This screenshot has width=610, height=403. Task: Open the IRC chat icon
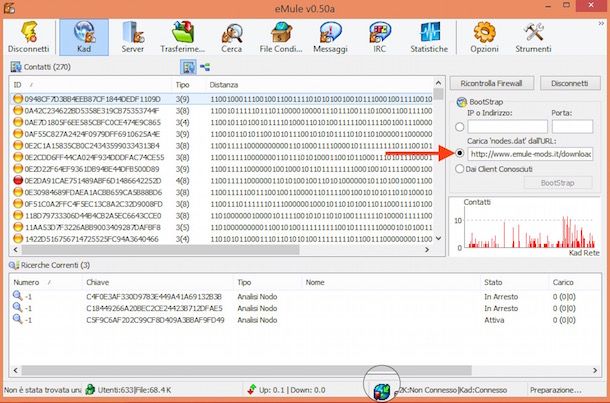pos(380,37)
